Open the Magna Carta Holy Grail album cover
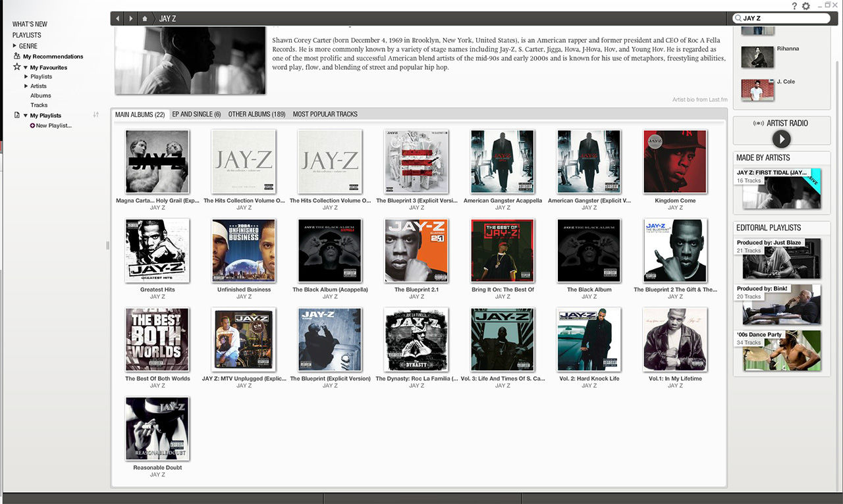The height and width of the screenshot is (504, 843). click(x=157, y=161)
